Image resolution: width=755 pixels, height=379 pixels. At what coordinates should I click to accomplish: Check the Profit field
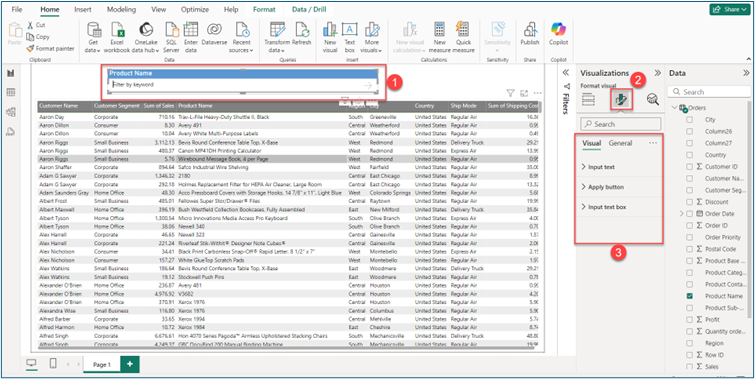click(x=690, y=320)
